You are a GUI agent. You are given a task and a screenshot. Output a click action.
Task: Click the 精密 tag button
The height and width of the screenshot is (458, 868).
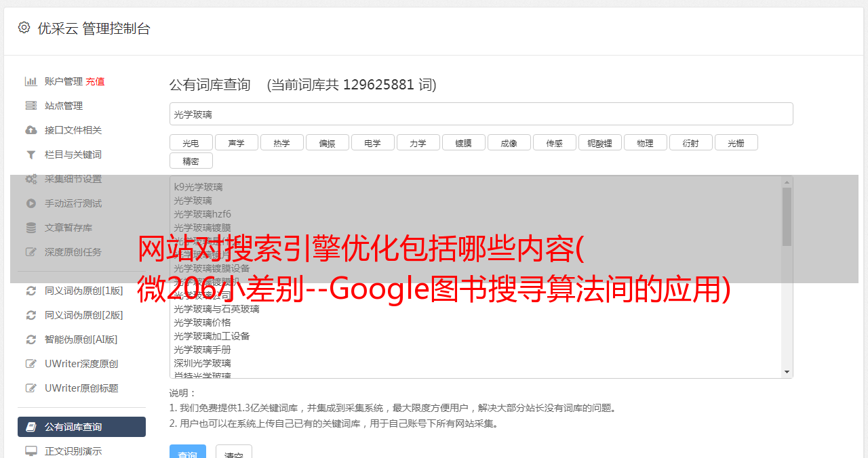pos(191,161)
